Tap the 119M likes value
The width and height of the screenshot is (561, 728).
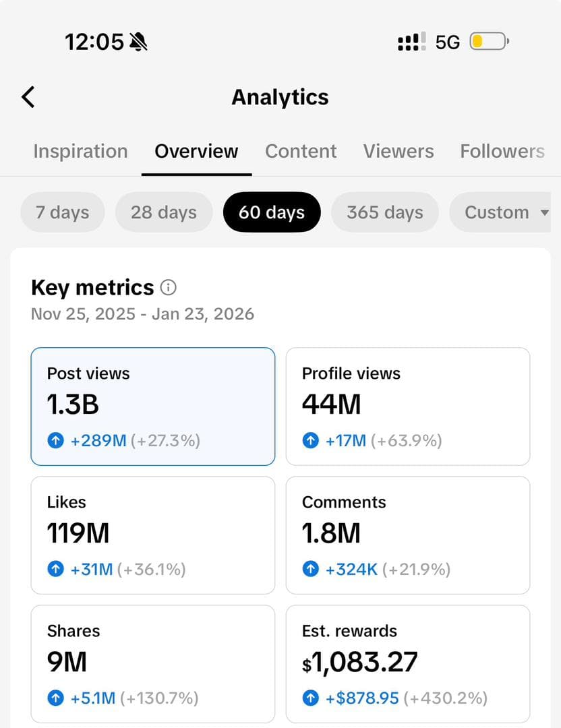click(x=78, y=533)
